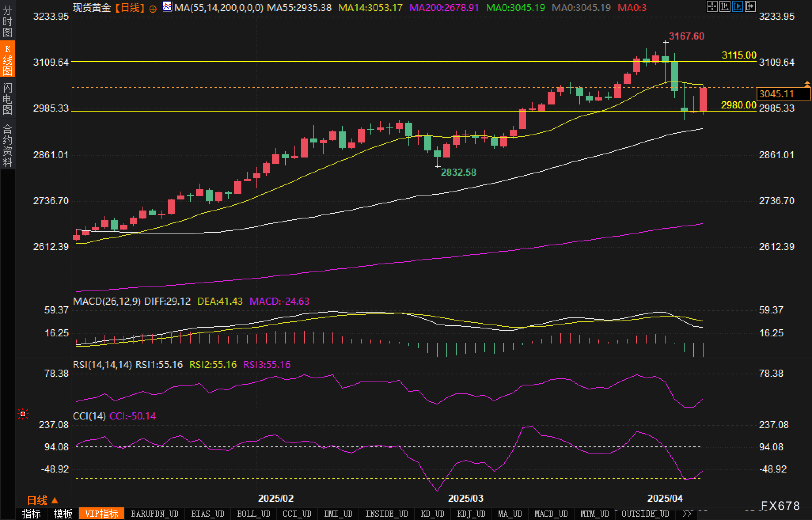This screenshot has width=812, height=520.
Task: Click the crosshair cursor icon
Action: tap(712, 6)
